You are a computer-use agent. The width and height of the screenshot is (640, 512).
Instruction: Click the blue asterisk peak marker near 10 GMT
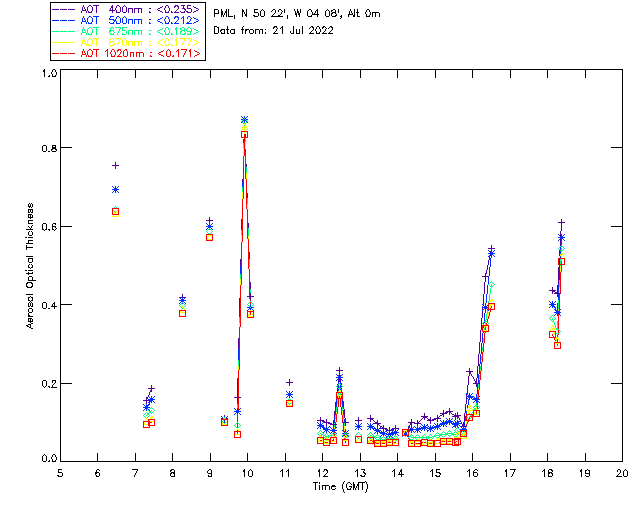pyautogui.click(x=244, y=120)
